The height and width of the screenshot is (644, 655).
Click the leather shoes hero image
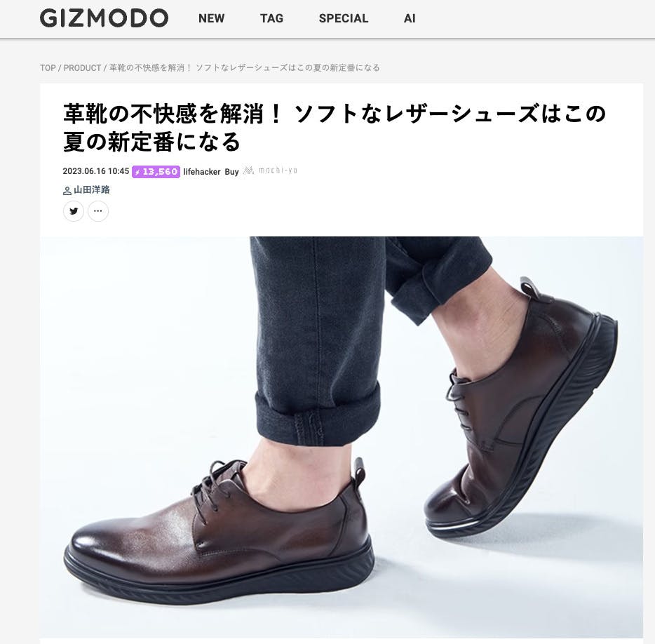click(342, 437)
